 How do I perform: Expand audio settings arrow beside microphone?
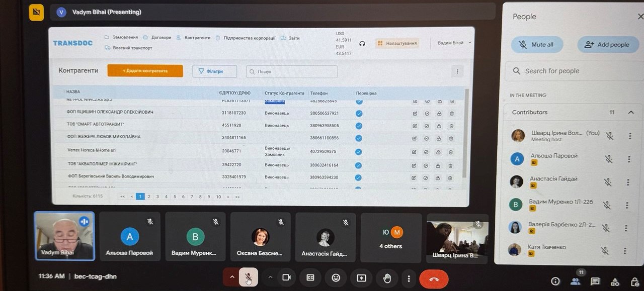(x=232, y=277)
